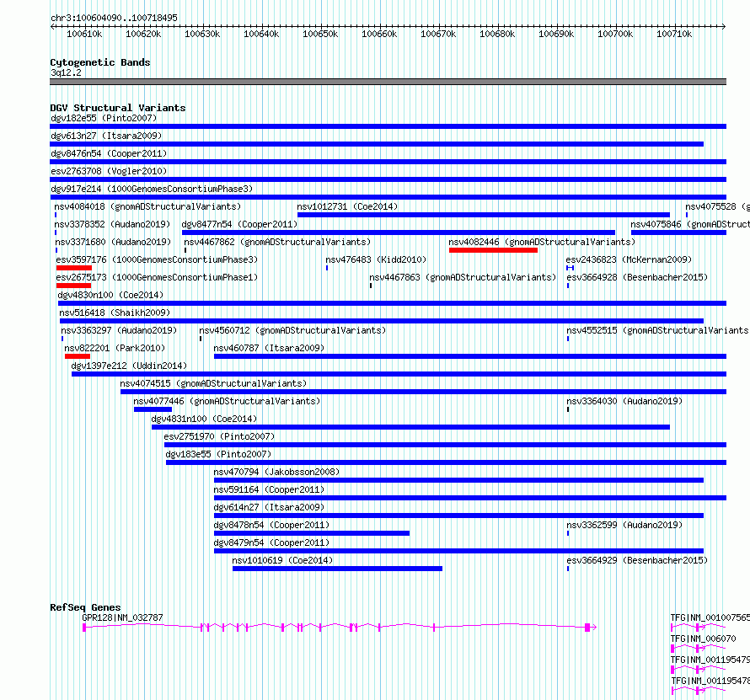
Task: Open nsv3364030 (Audano2019) label
Action: point(624,401)
